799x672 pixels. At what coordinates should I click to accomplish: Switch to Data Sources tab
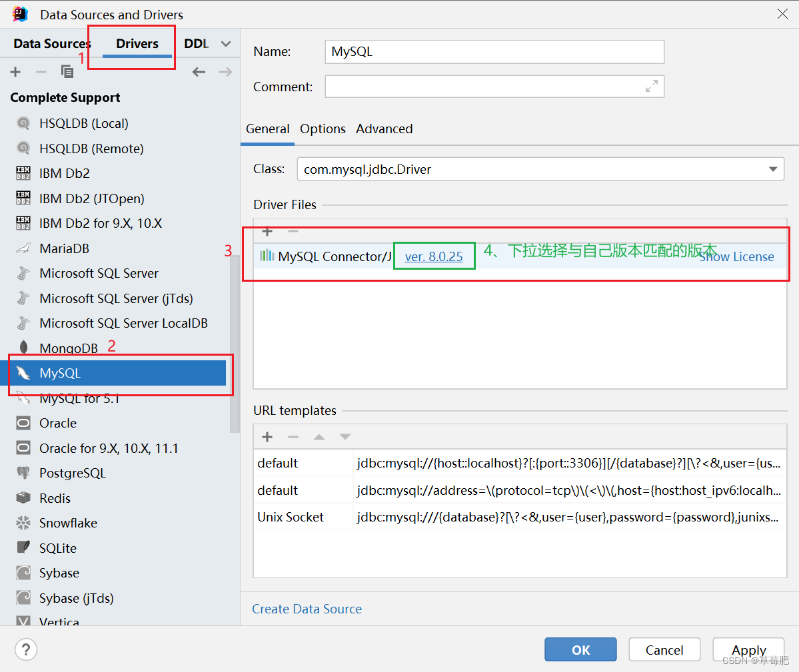(x=52, y=44)
